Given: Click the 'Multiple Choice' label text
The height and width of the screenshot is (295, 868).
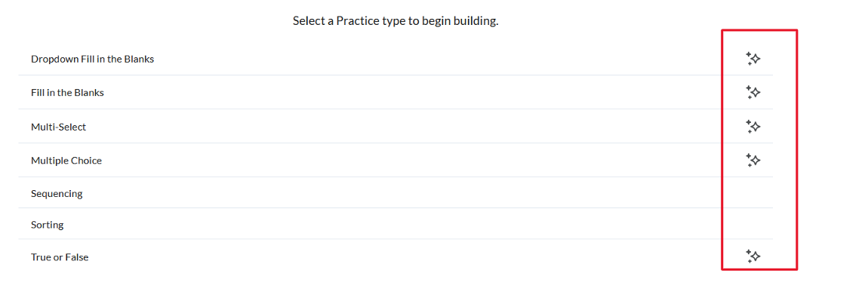Looking at the screenshot, I should (66, 161).
